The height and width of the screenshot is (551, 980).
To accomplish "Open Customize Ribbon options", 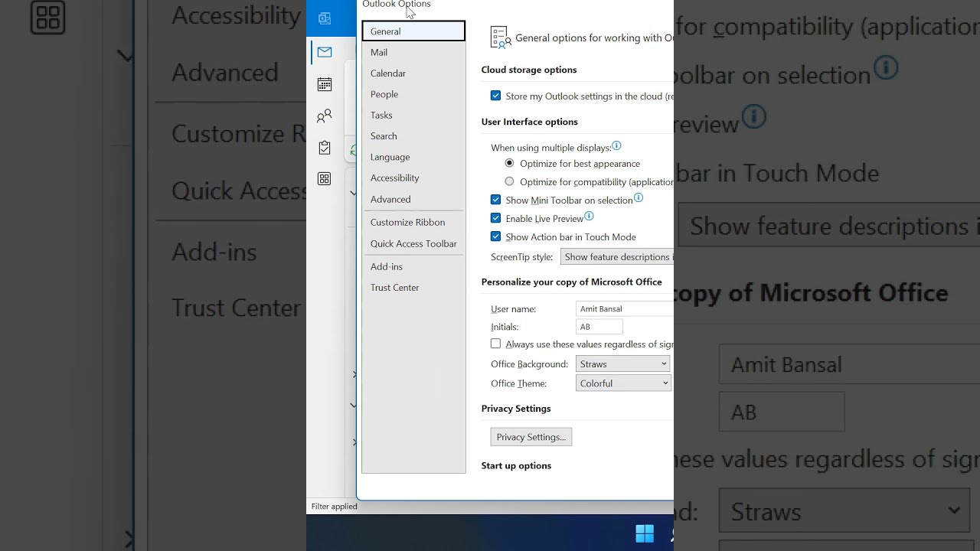I will coord(413,222).
